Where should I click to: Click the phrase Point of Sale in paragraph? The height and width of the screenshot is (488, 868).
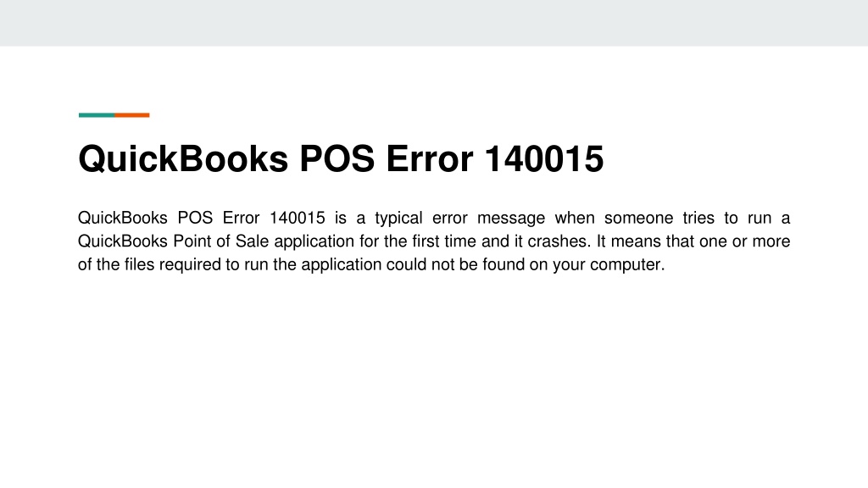(221, 241)
